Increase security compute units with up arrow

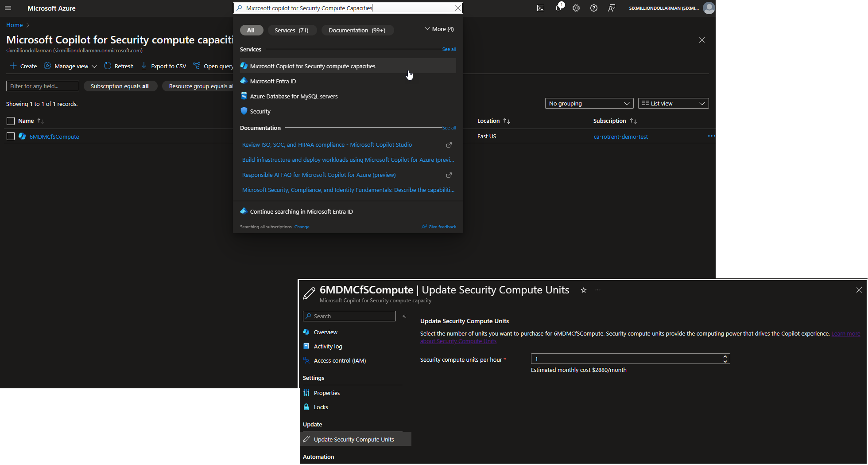[x=725, y=356]
